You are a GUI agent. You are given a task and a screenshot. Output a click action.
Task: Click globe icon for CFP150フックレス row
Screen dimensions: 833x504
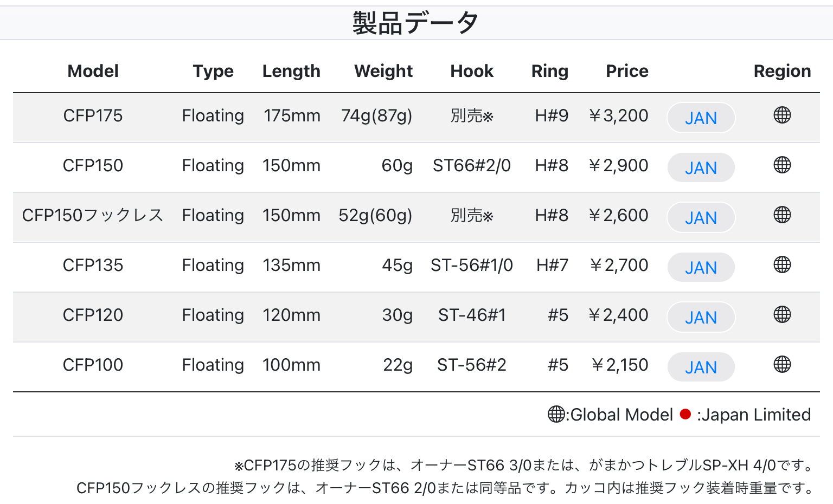tap(782, 215)
